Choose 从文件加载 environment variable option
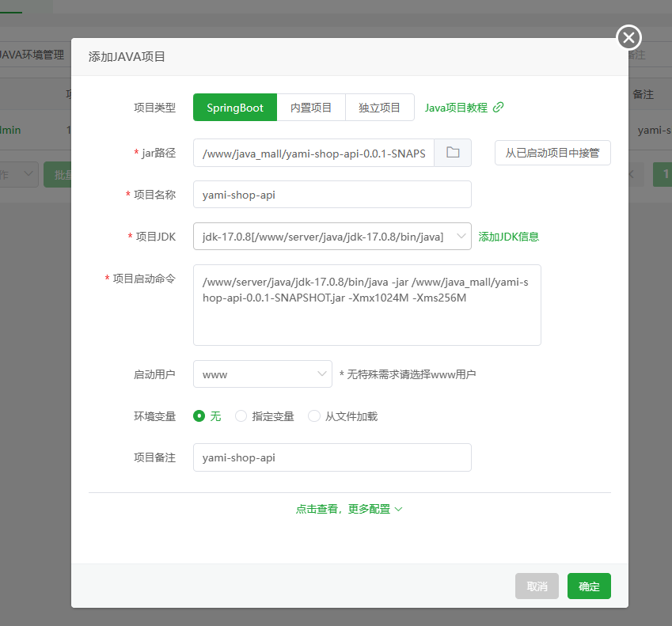The width and height of the screenshot is (672, 626). click(x=314, y=415)
